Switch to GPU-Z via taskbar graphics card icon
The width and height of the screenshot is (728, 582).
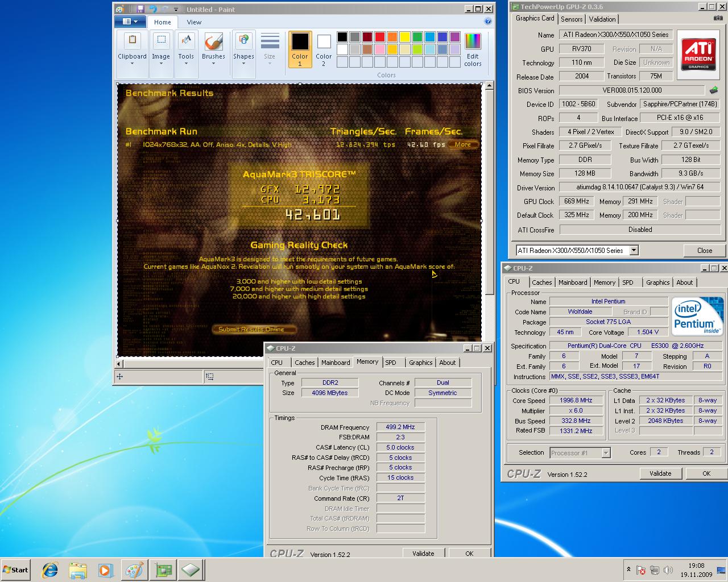coord(163,570)
